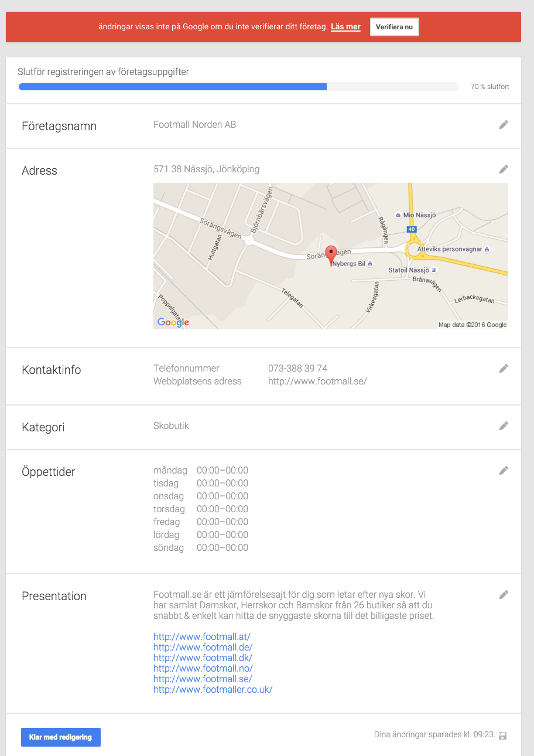Open Kontaktinfo editing via pencil icon

click(504, 368)
